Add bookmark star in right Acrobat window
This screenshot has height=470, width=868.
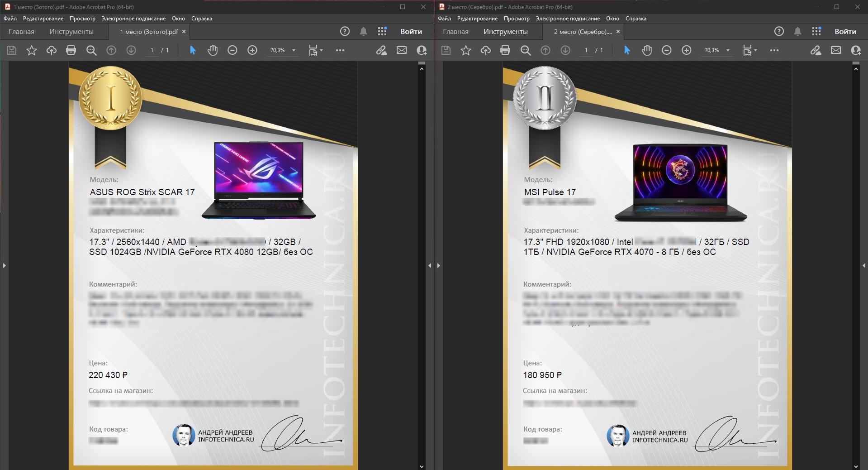466,50
